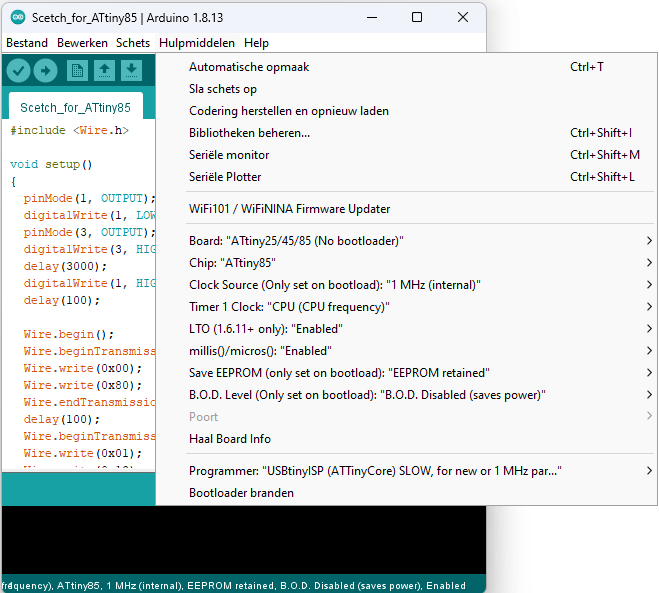Expand the B.O.D. Level submenu
This screenshot has height=593, width=659.
pos(406,395)
